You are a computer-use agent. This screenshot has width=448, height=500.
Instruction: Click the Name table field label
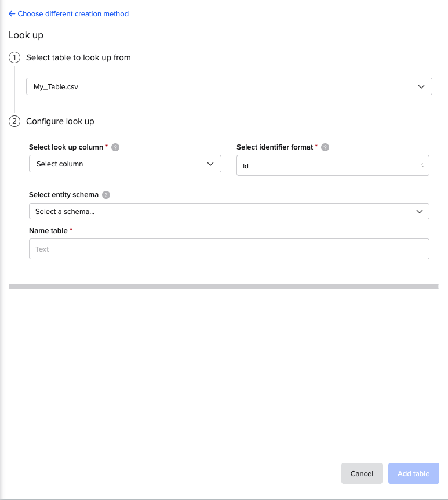pyautogui.click(x=48, y=230)
